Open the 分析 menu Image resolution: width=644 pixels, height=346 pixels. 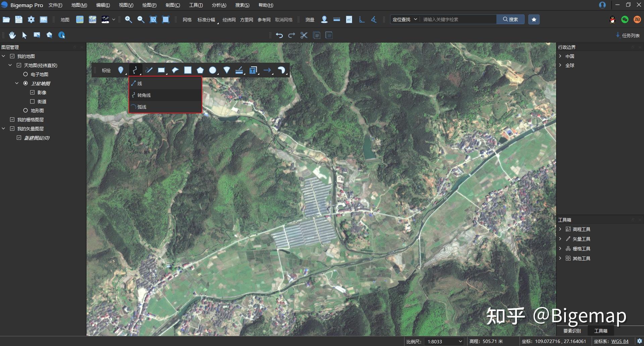pyautogui.click(x=219, y=5)
